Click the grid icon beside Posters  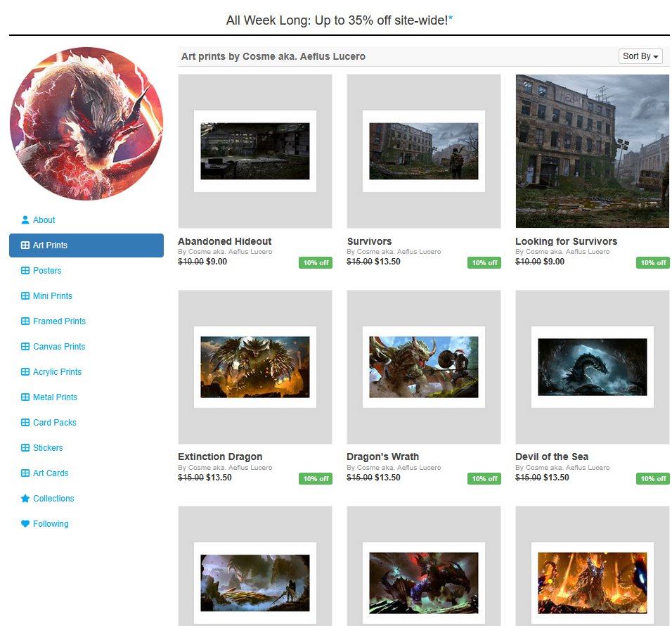coord(25,271)
